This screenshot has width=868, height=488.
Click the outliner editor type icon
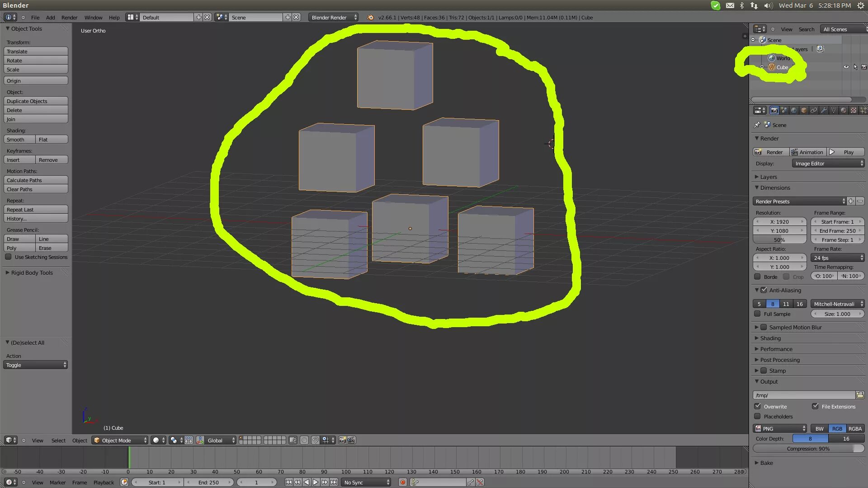pyautogui.click(x=760, y=29)
